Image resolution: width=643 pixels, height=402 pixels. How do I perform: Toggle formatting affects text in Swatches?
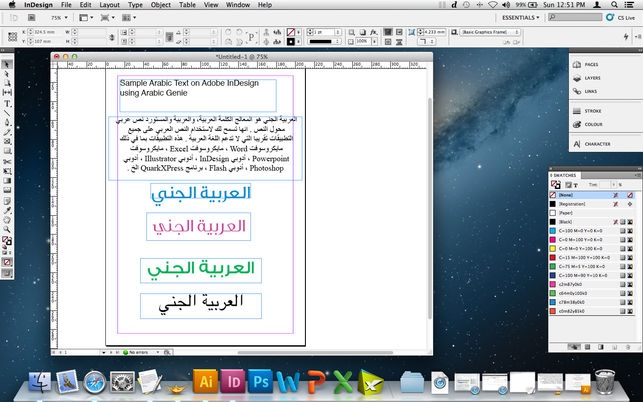pyautogui.click(x=575, y=185)
